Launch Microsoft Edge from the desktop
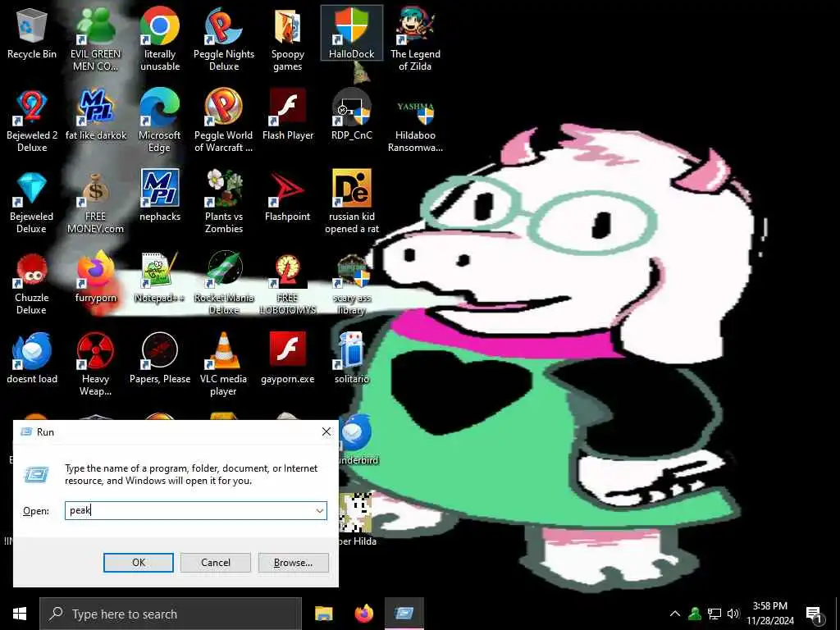This screenshot has height=630, width=840. click(x=160, y=121)
